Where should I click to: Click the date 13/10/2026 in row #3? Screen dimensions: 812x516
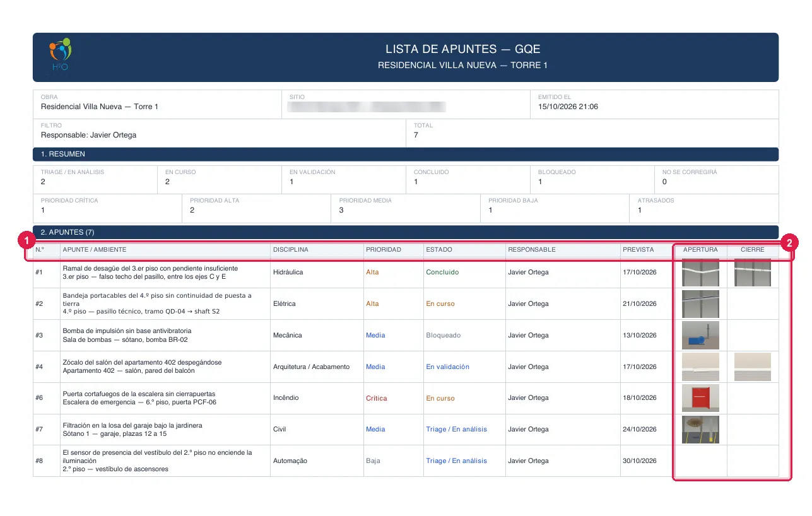point(640,336)
